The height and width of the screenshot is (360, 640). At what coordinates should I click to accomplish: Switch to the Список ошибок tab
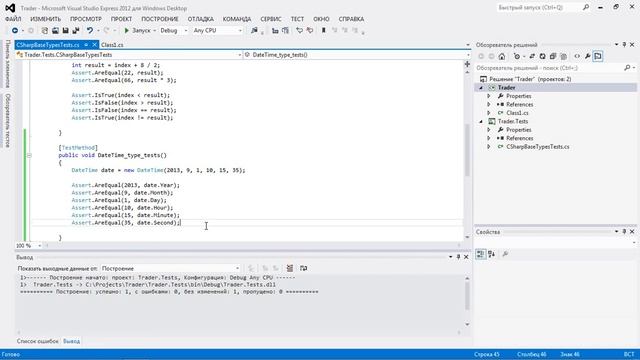tap(38, 341)
